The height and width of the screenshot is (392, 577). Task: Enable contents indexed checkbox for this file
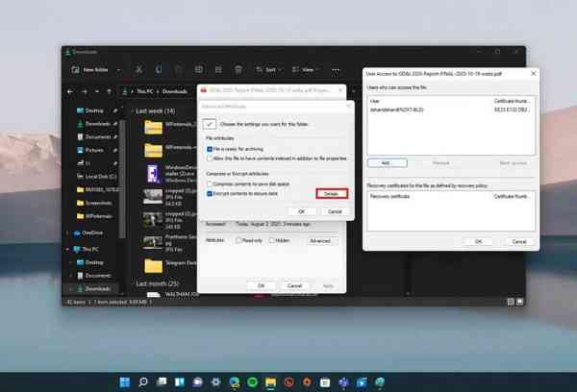[210, 159]
